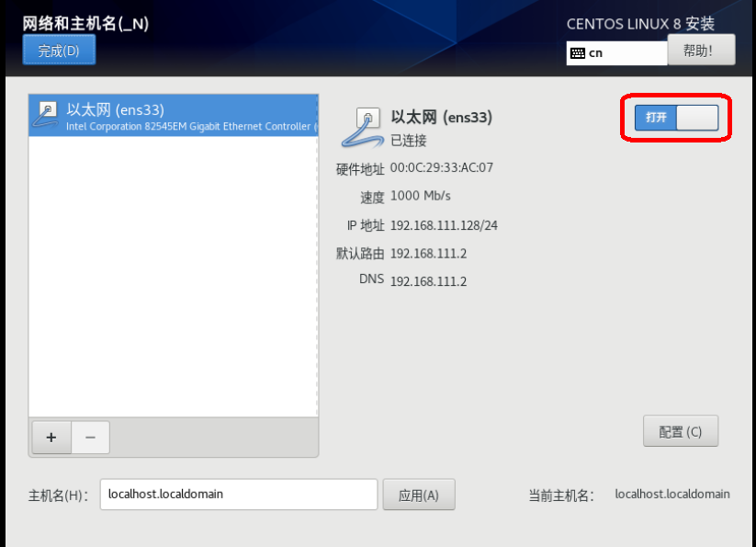This screenshot has height=547, width=756.
Task: Click the 打开 side of the switch
Action: (656, 118)
